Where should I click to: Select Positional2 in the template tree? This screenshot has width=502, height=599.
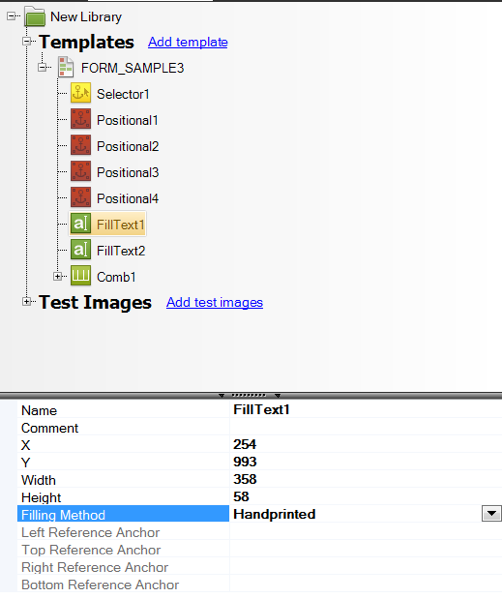pyautogui.click(x=128, y=146)
